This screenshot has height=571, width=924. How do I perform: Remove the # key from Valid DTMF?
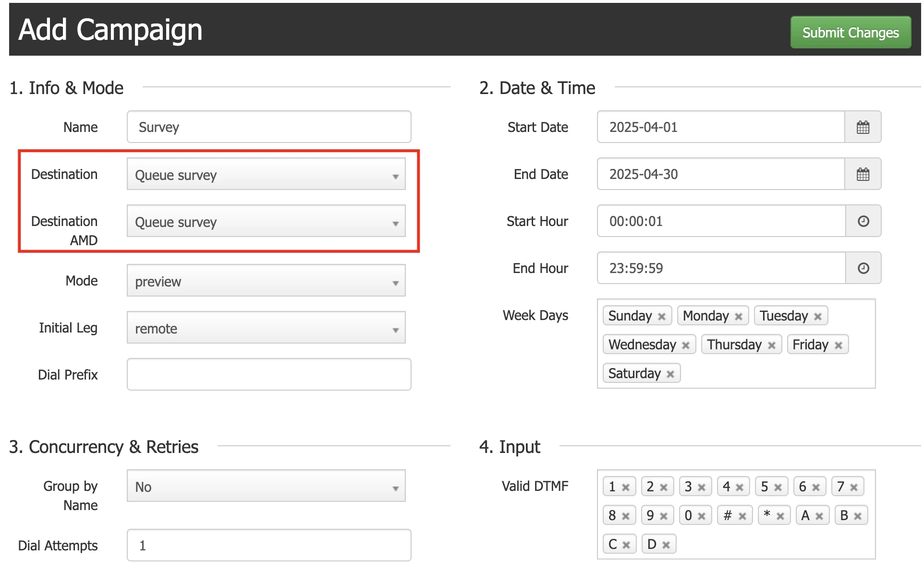[742, 515]
